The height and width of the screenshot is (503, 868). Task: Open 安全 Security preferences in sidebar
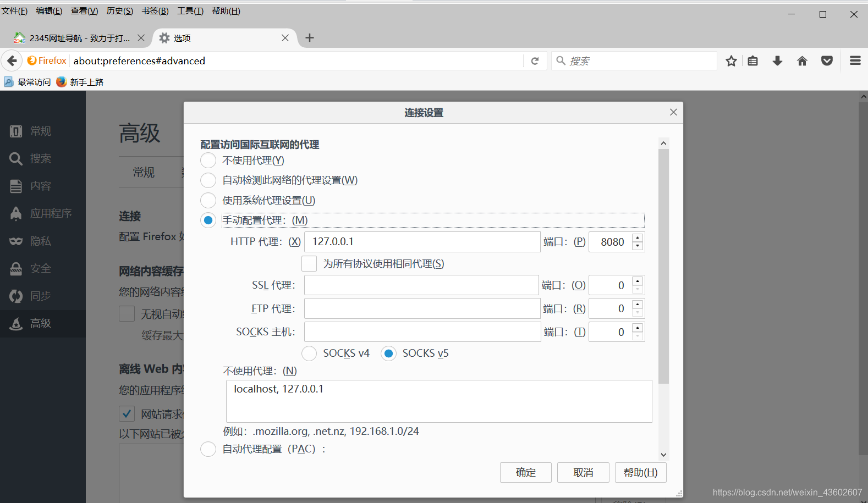click(42, 269)
